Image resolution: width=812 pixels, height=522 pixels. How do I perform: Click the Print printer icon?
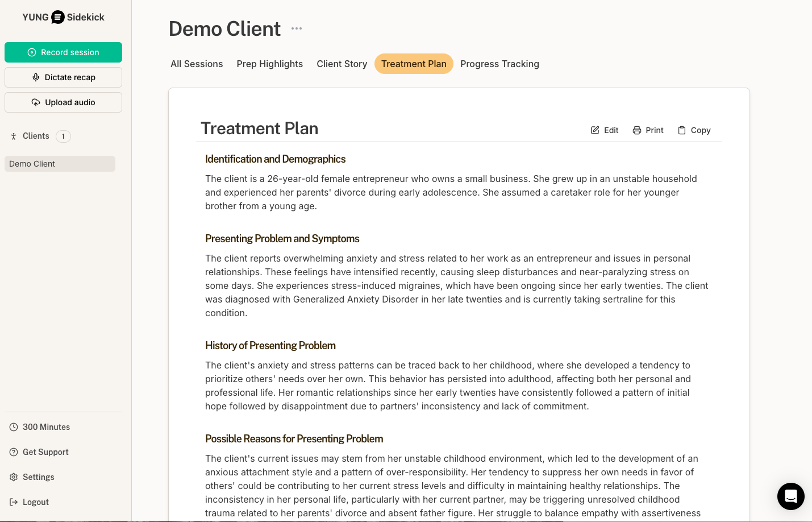pos(637,130)
